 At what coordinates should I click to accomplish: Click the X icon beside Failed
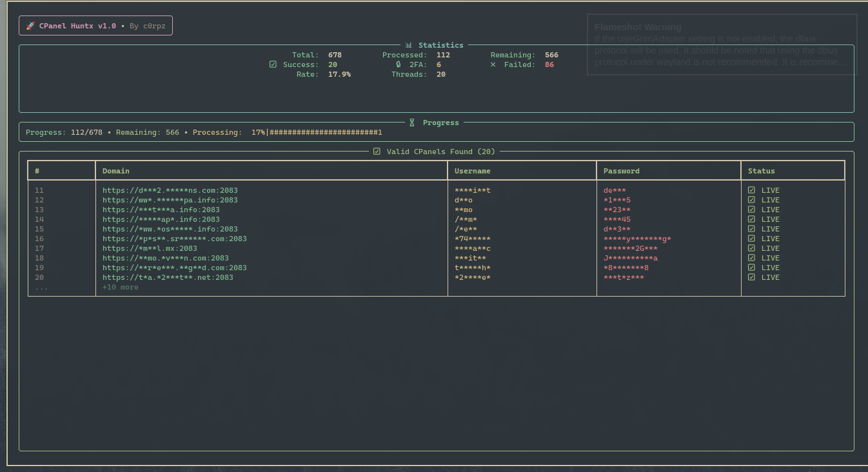click(493, 64)
